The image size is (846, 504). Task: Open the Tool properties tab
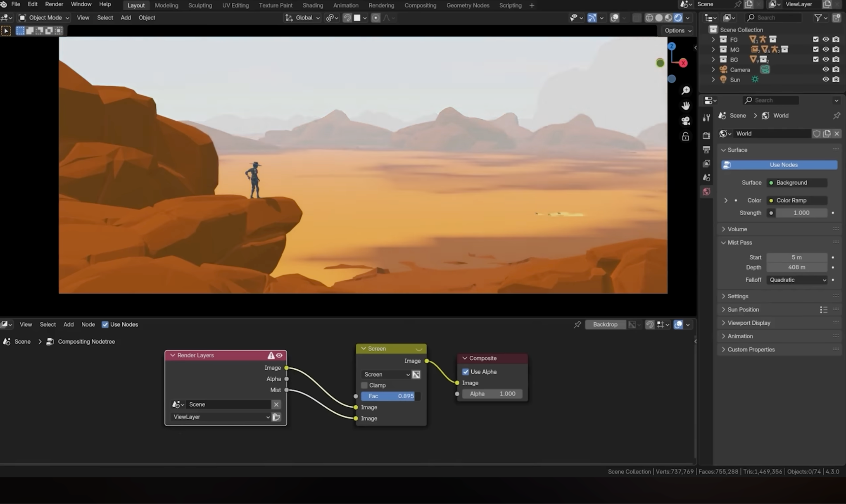point(706,117)
